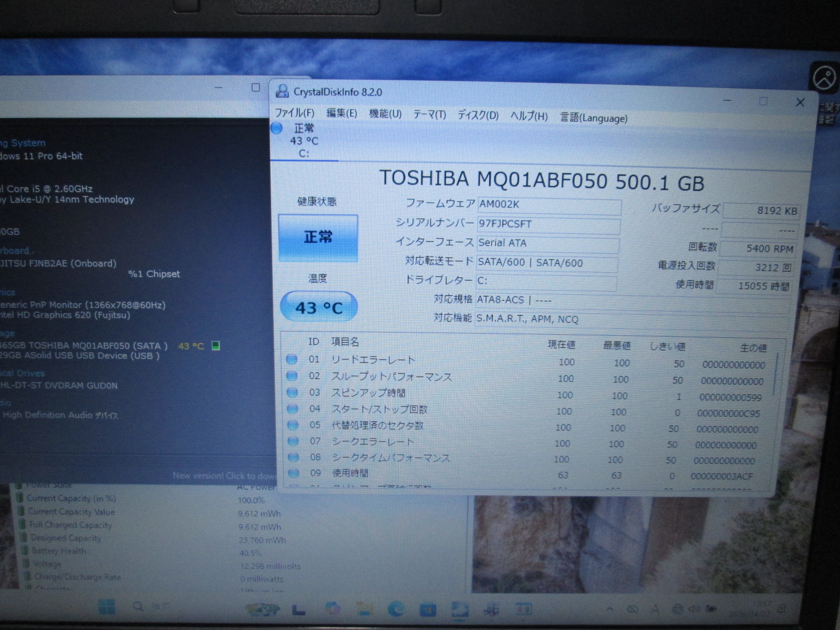The image size is (840, 630).
Task: Click the Windows Start button
Action: [x=107, y=607]
